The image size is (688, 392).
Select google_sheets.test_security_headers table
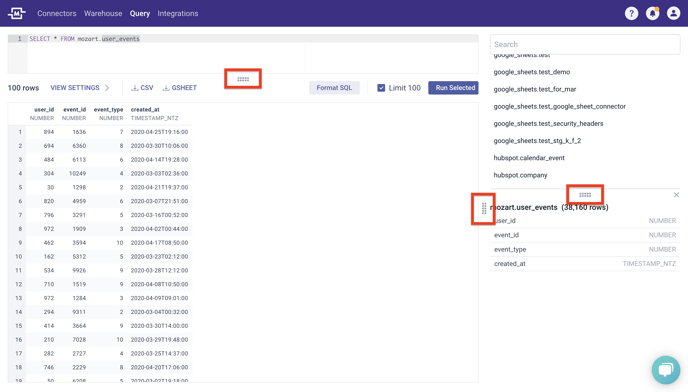click(548, 123)
